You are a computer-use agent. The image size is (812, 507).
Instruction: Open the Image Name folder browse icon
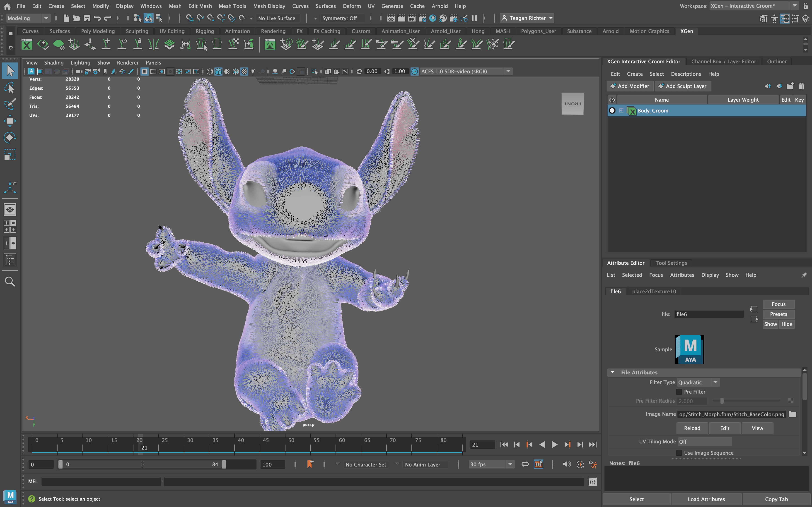click(792, 414)
